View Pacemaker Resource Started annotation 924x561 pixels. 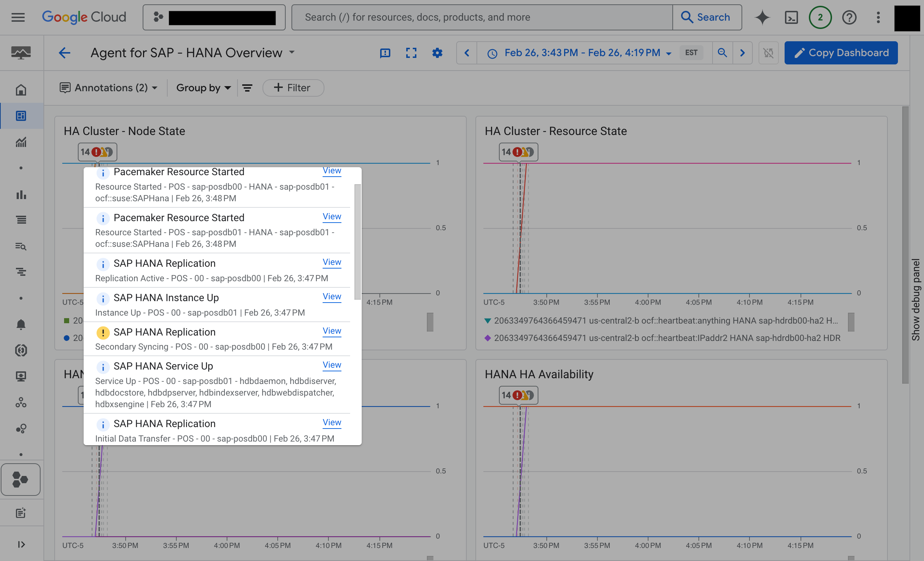[331, 172]
